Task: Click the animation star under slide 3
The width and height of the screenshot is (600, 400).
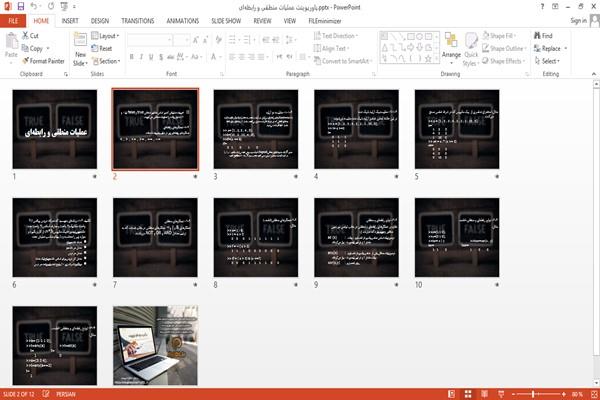Action: 296,176
